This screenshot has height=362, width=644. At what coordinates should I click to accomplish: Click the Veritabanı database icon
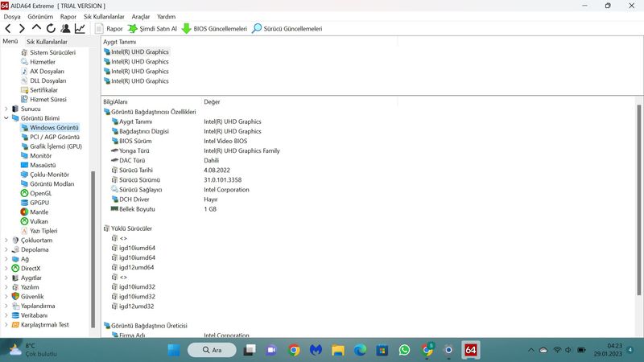[x=15, y=315]
